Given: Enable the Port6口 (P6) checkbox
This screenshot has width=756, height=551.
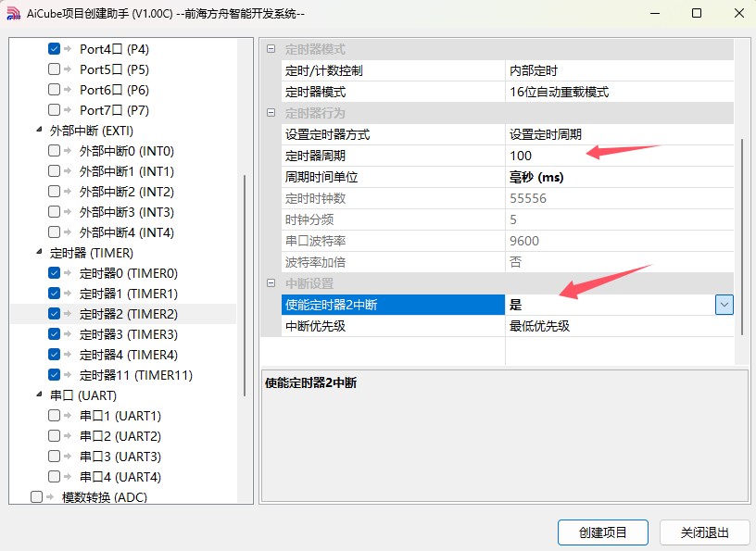Looking at the screenshot, I should click(54, 90).
